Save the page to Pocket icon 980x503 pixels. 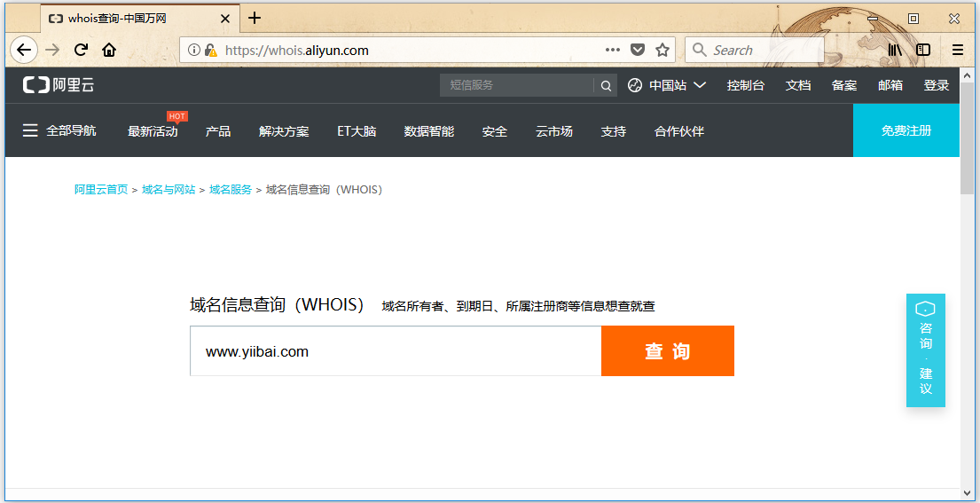click(638, 51)
